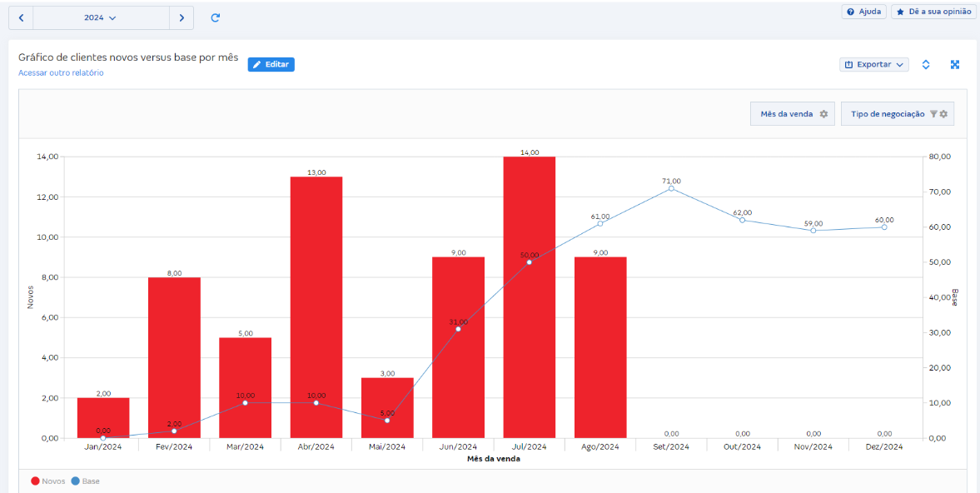Open fullscreen view of the chart

(x=955, y=64)
